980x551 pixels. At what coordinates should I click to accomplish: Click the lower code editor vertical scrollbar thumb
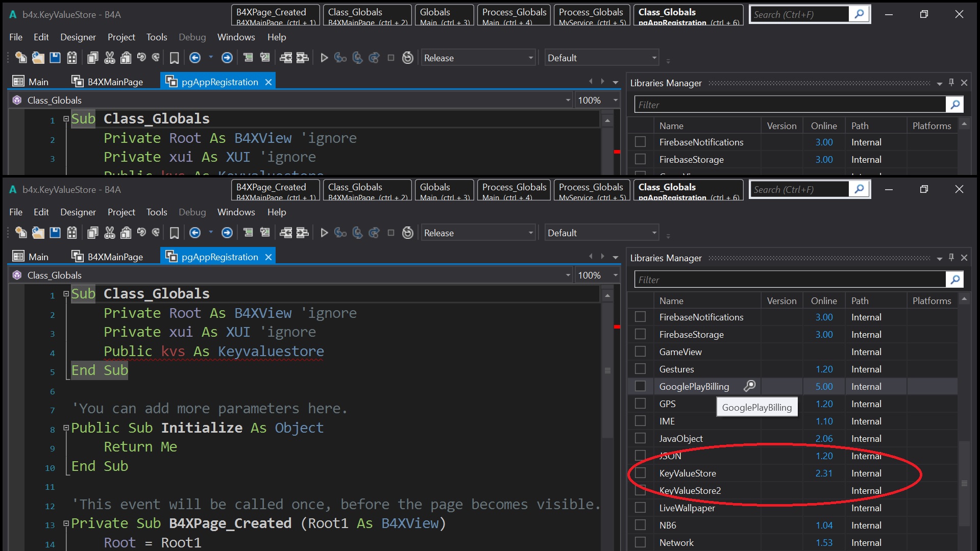click(607, 370)
